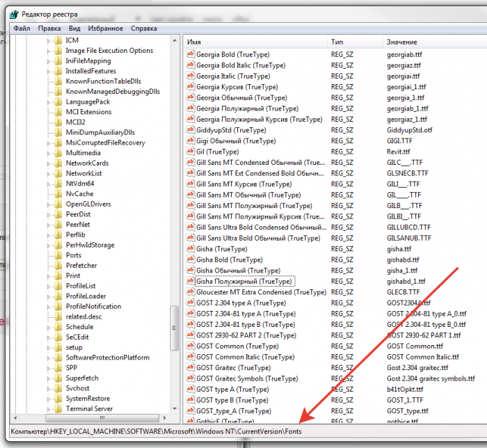Click the ab icon for Georgia Italic (TrueType)
487x448 pixels.
(190, 76)
